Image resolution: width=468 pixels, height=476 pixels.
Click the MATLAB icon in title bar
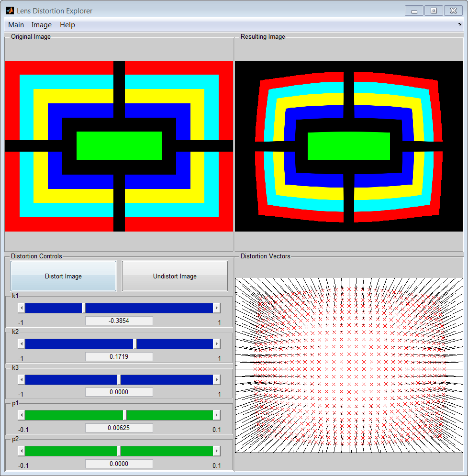tap(10, 11)
